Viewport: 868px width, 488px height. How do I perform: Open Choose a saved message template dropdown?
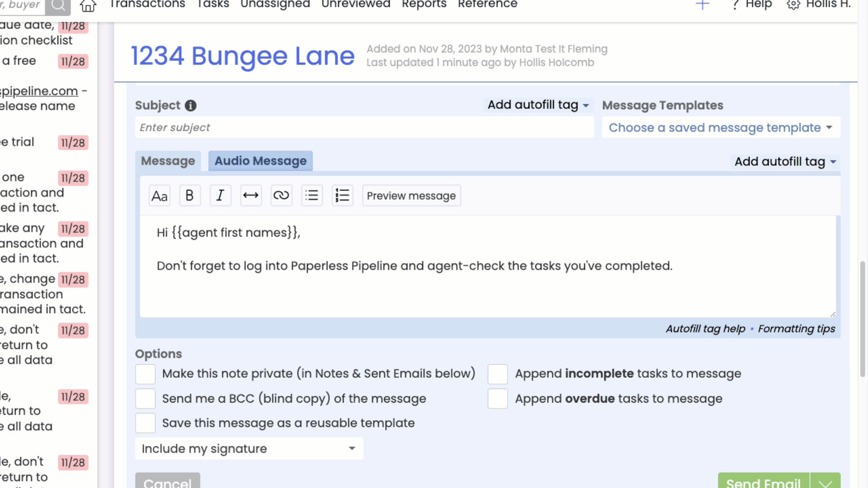click(x=721, y=128)
